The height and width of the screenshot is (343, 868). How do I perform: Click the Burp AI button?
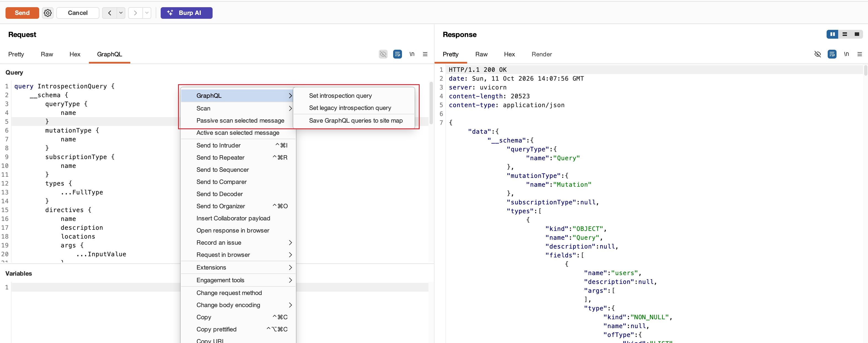pyautogui.click(x=186, y=13)
